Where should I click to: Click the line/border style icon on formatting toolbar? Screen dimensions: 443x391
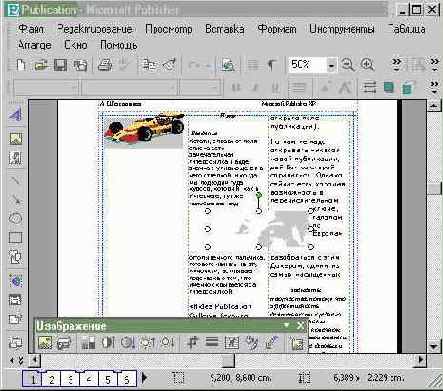click(369, 88)
